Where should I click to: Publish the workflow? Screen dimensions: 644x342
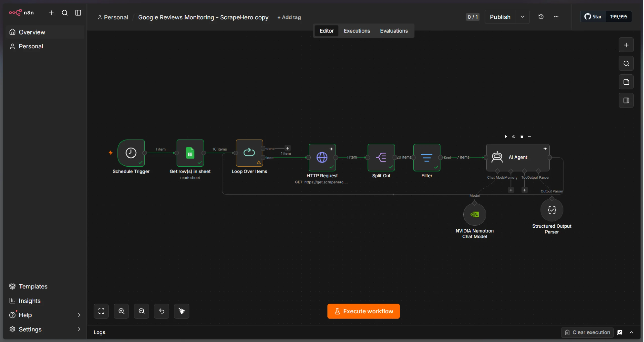point(500,17)
